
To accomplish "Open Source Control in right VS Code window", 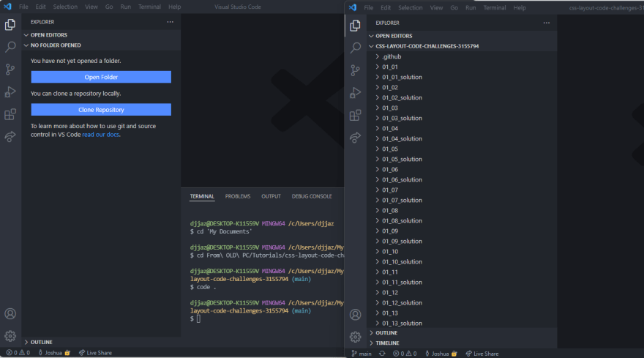I will click(x=355, y=70).
